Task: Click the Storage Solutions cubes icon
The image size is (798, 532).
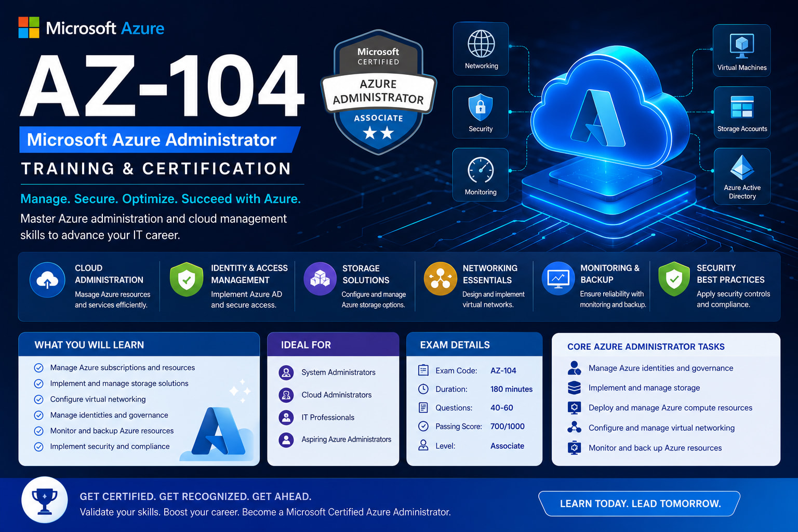Action: [320, 279]
